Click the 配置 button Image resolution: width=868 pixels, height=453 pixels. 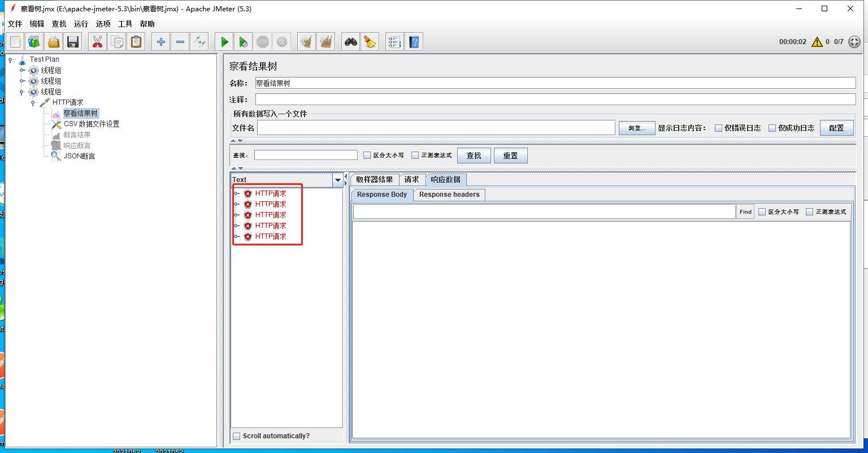[836, 128]
